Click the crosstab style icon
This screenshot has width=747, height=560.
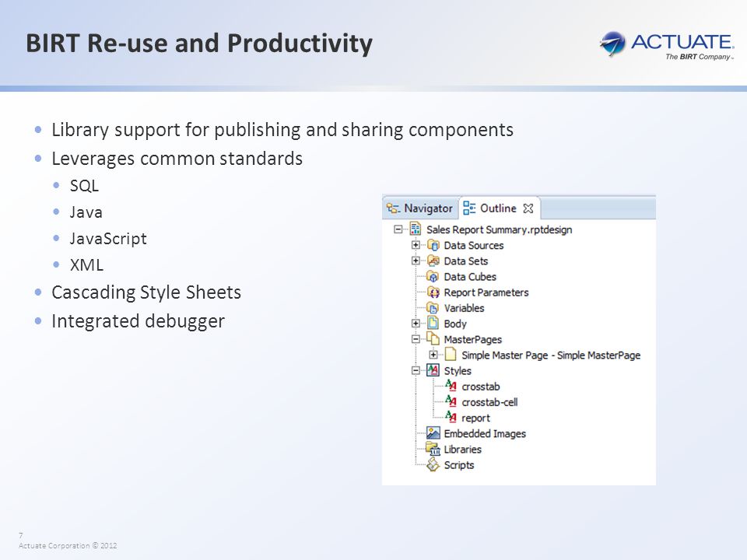pyautogui.click(x=451, y=386)
